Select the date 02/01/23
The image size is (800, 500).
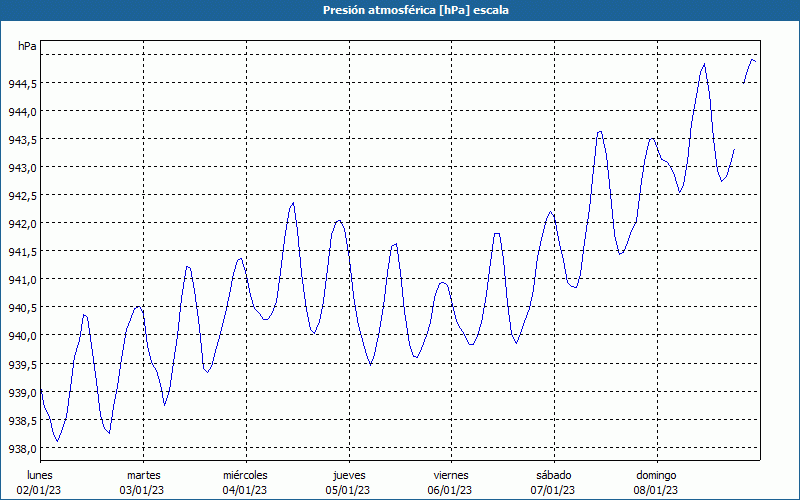pos(39,490)
